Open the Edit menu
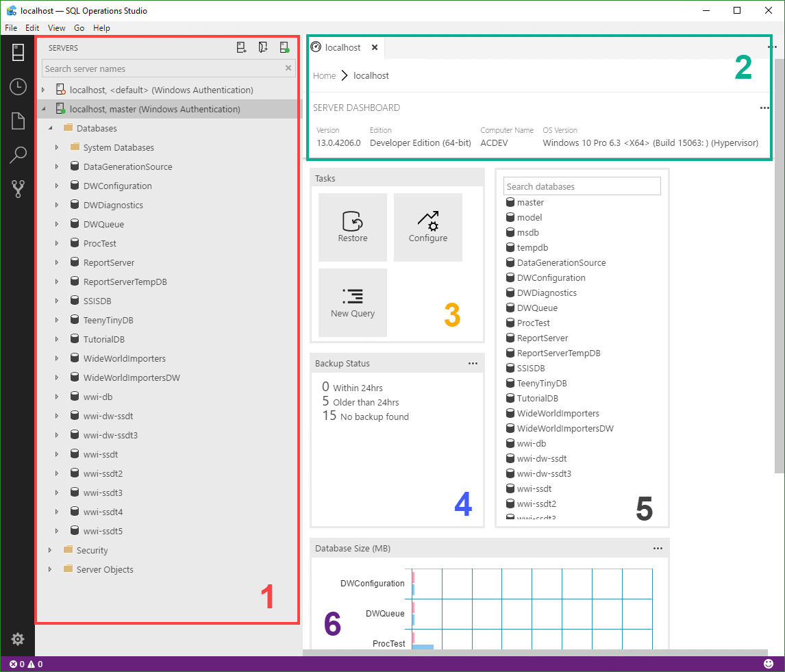Viewport: 785px width, 672px height. pos(32,28)
